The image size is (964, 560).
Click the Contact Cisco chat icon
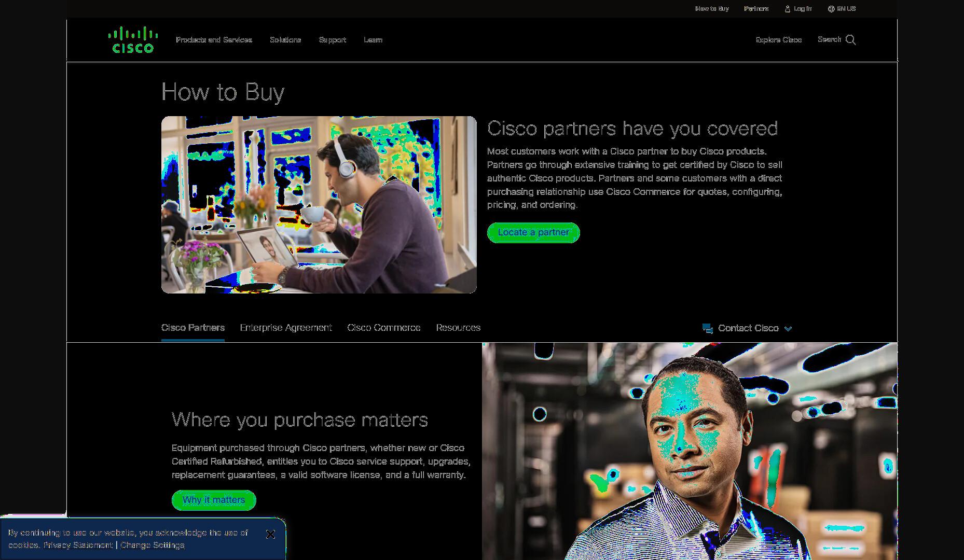707,328
